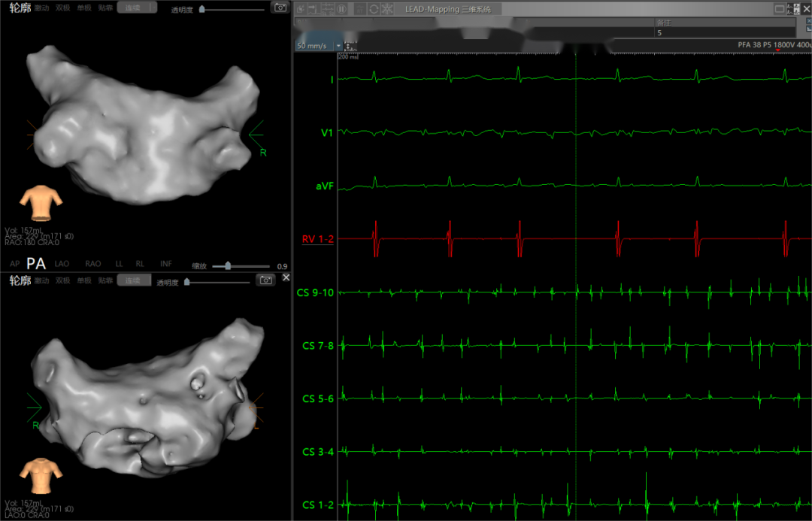
Task: Select the 轮廓 tab in the upper panel
Action: tap(20, 8)
